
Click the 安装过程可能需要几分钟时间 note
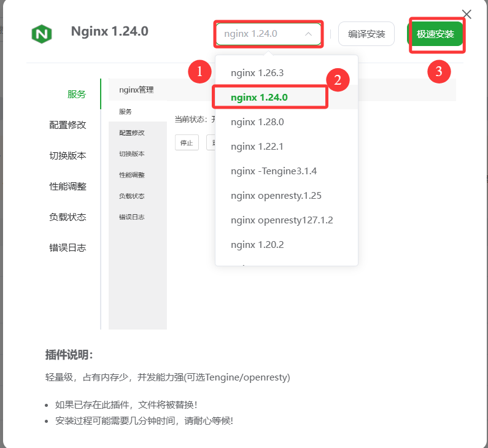pyautogui.click(x=144, y=421)
